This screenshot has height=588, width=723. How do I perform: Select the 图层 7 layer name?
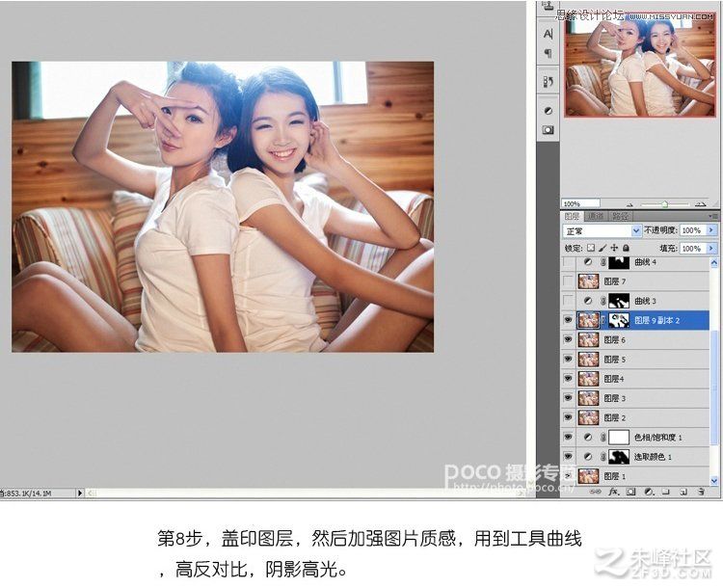tap(614, 281)
